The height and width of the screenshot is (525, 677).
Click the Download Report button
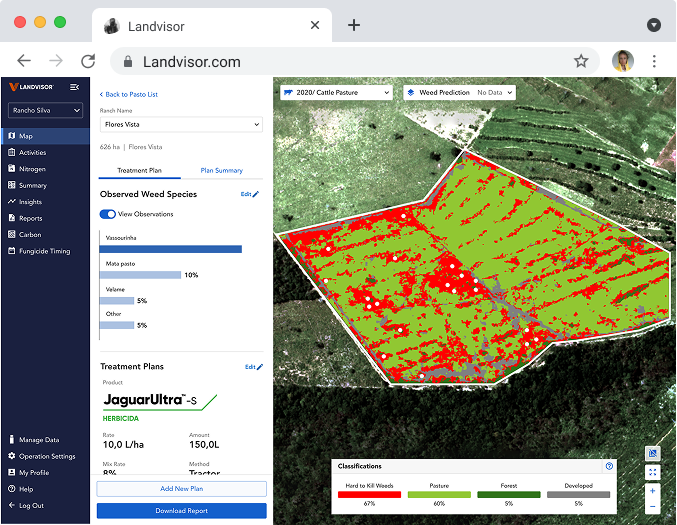coord(181,511)
